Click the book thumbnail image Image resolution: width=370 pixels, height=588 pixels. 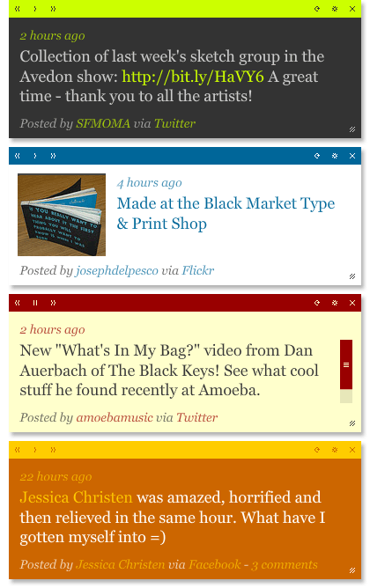coord(62,215)
